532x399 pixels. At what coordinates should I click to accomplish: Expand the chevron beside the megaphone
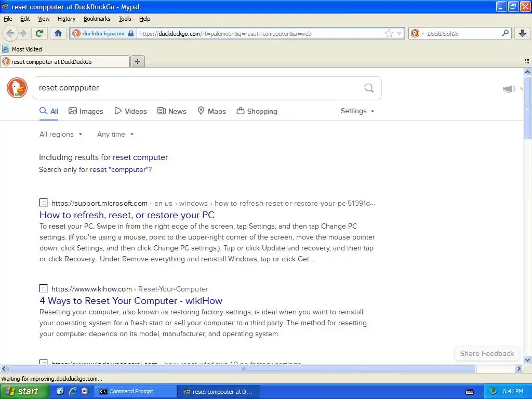point(521,89)
